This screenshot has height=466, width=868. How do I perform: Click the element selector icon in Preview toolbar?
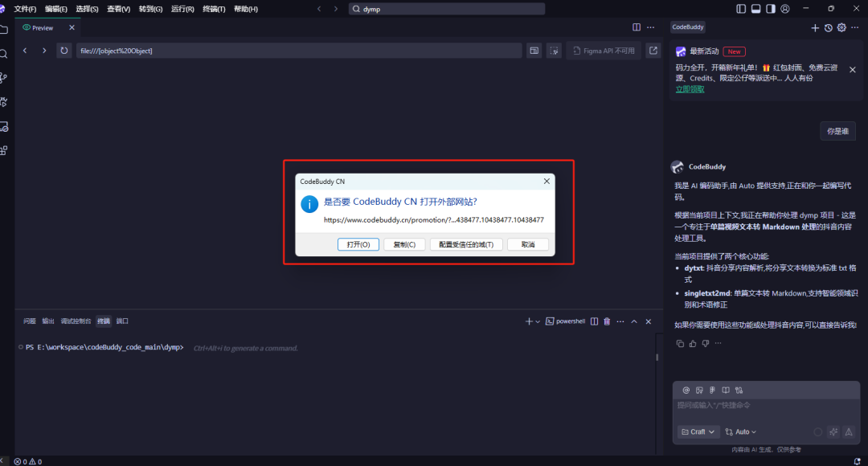[x=554, y=51]
